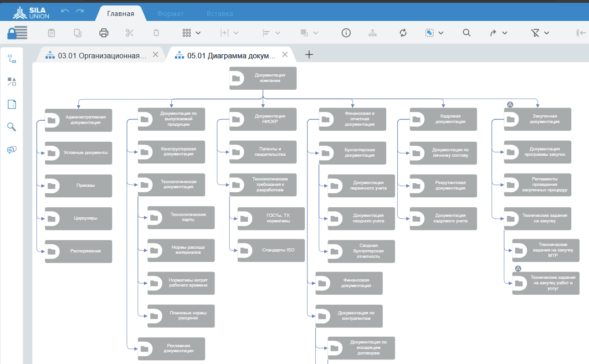This screenshot has width=589, height=364.
Task: Open the shapes palette in left sidebar
Action: [x=12, y=82]
